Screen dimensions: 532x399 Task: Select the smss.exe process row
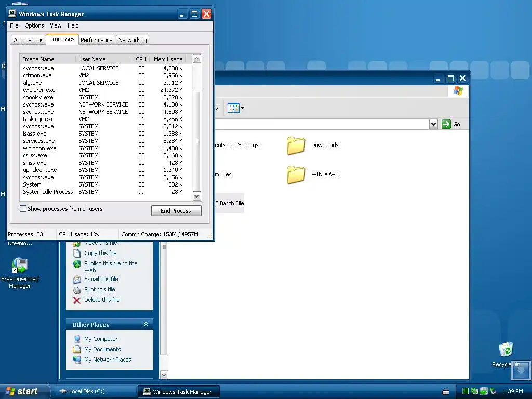pyautogui.click(x=106, y=163)
